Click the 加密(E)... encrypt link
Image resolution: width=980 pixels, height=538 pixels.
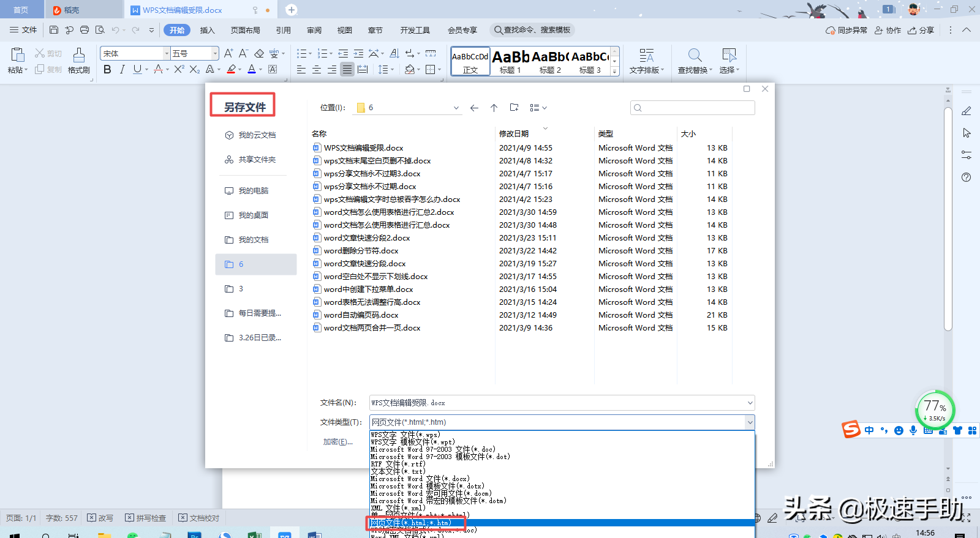coord(338,442)
